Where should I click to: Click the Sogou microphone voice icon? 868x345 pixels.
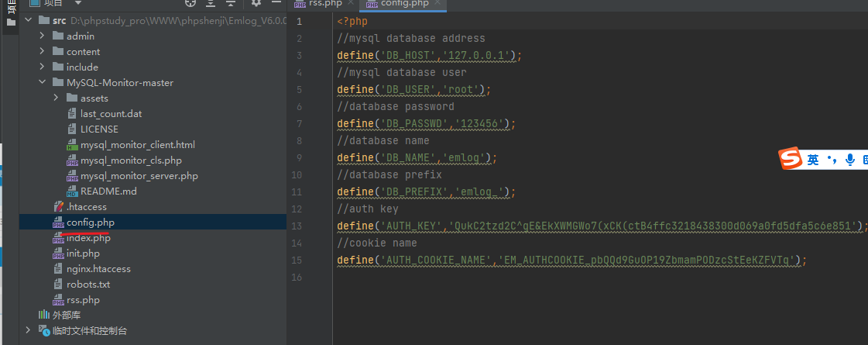click(x=850, y=160)
